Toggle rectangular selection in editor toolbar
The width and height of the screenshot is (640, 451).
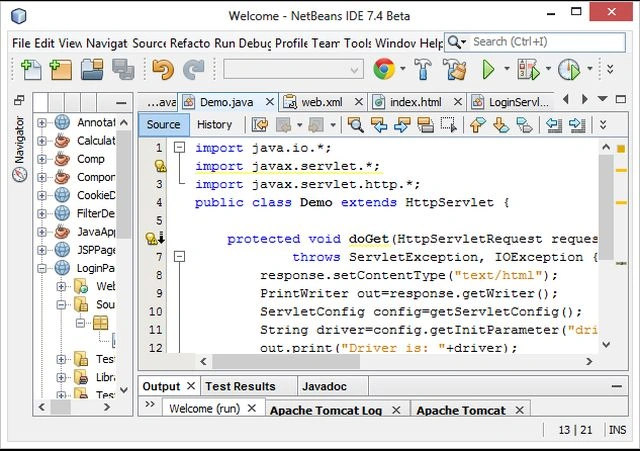click(x=448, y=125)
